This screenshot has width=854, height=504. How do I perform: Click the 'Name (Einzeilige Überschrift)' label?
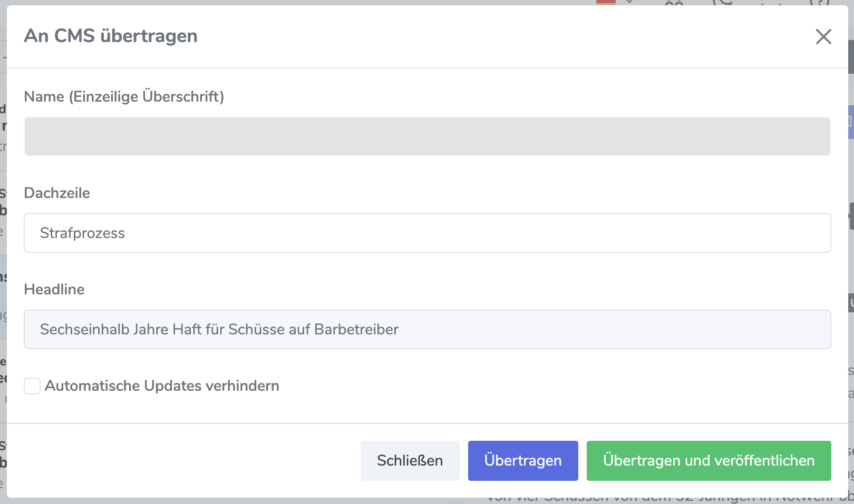click(124, 96)
